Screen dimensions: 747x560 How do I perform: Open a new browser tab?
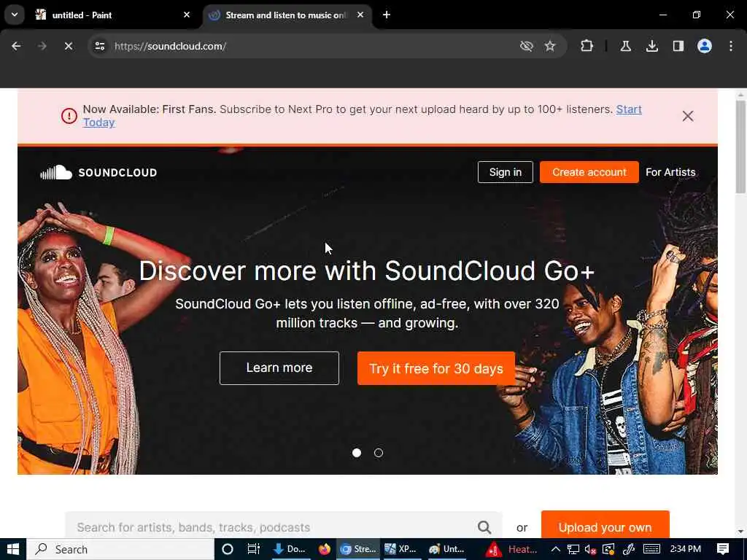pos(387,15)
